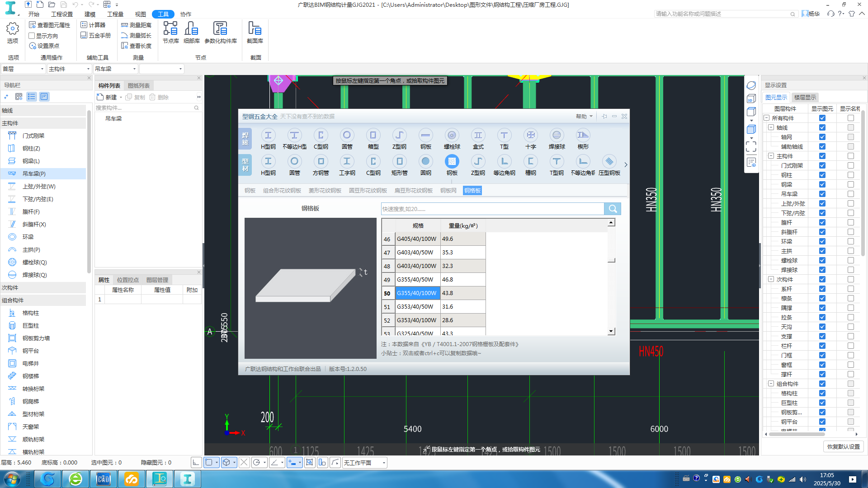Collapse the 所有构件 tree node
The height and width of the screenshot is (488, 868).
[x=767, y=118]
